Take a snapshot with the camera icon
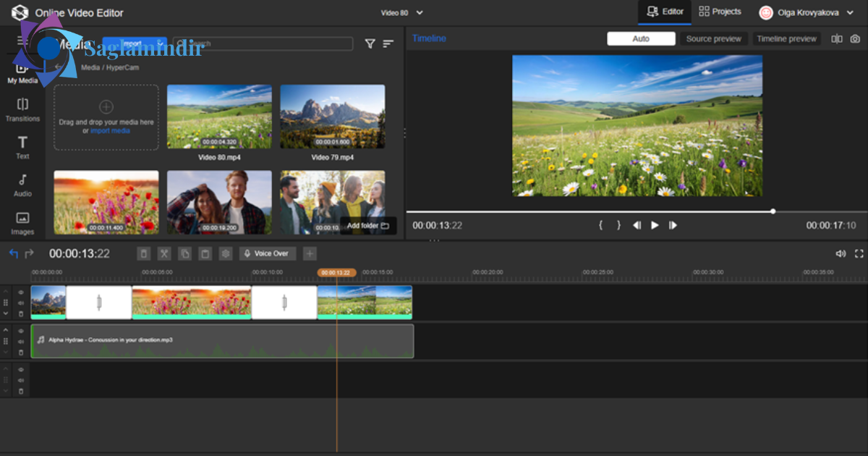 coord(856,39)
